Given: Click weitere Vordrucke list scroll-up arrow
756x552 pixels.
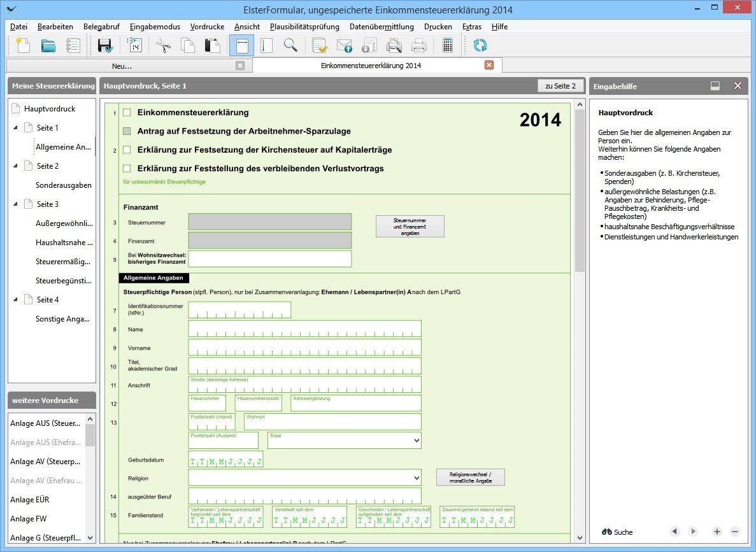Looking at the screenshot, I should tap(90, 419).
